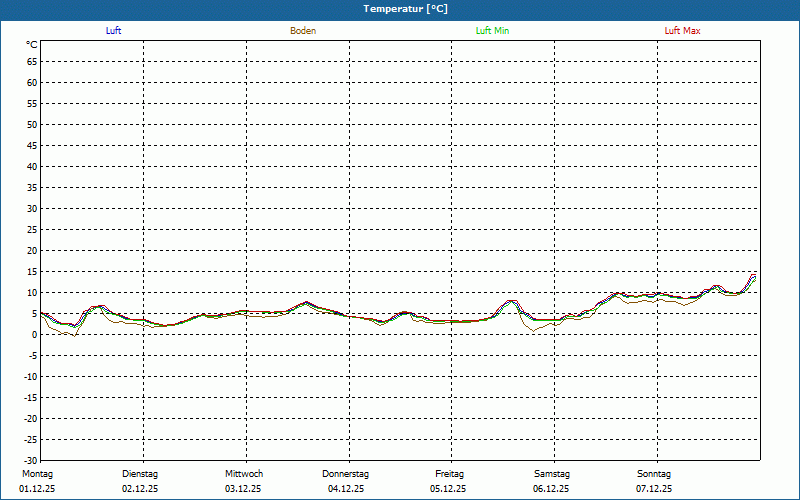The image size is (800, 500).
Task: Click the 'Freitag' day label
Action: click(449, 474)
